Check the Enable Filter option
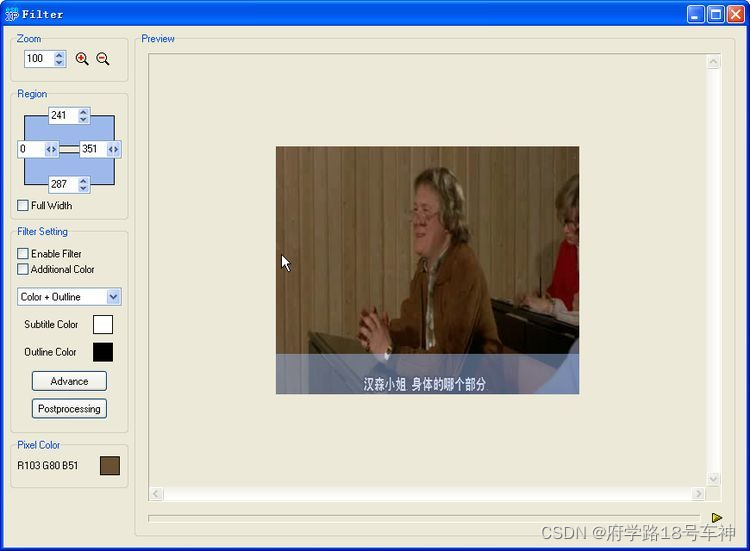Screen dimensions: 750x551 [22, 253]
